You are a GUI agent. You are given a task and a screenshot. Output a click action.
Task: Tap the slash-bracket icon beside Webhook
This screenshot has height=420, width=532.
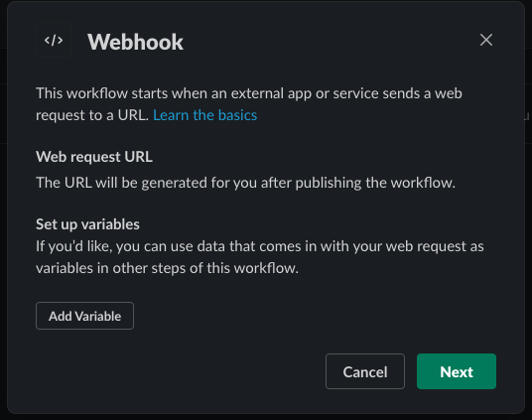54,40
